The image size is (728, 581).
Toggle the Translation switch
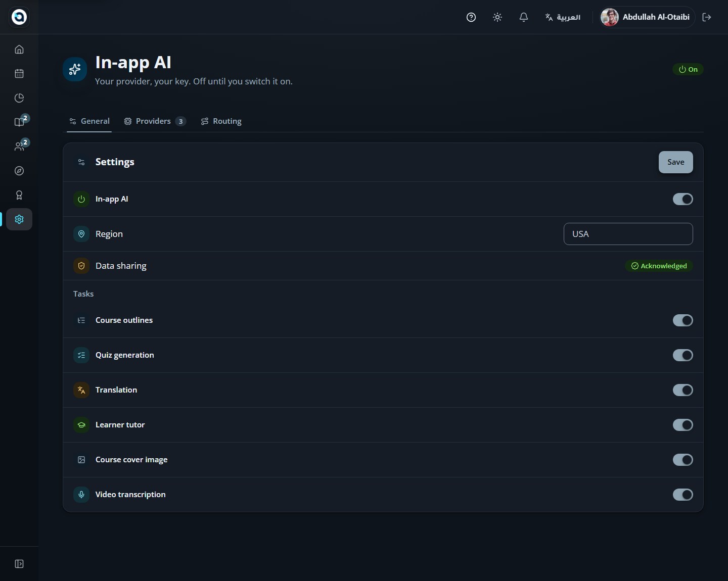pos(682,390)
